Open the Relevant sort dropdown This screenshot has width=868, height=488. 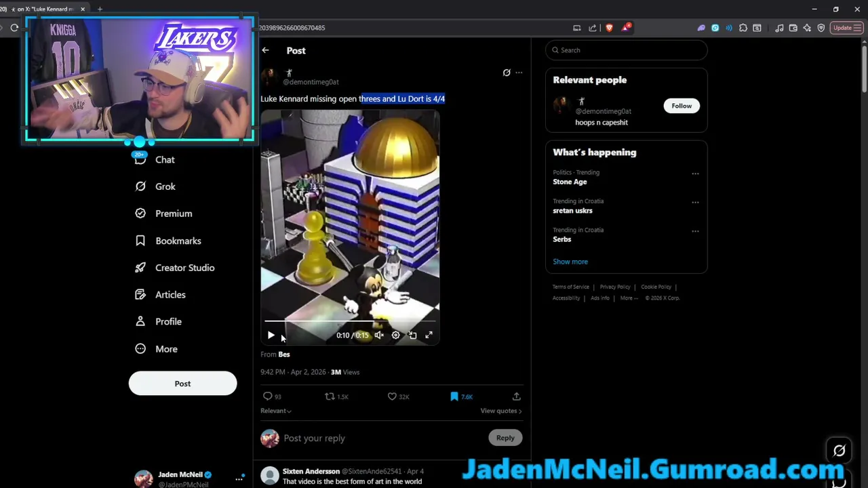coord(276,411)
